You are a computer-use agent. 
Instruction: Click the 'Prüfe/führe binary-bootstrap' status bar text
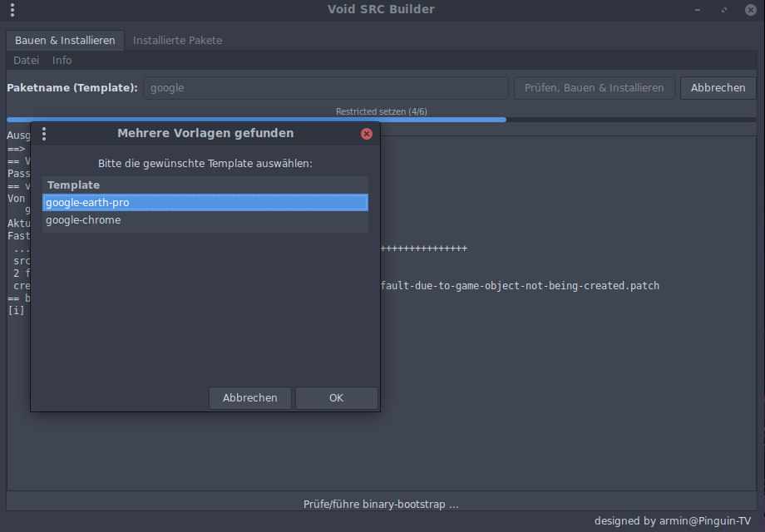pyautogui.click(x=382, y=504)
